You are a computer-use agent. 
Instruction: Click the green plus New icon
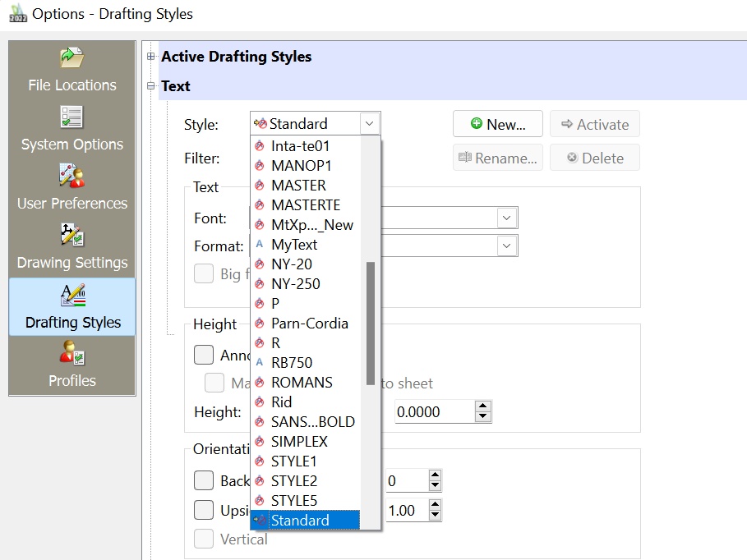[x=476, y=125]
